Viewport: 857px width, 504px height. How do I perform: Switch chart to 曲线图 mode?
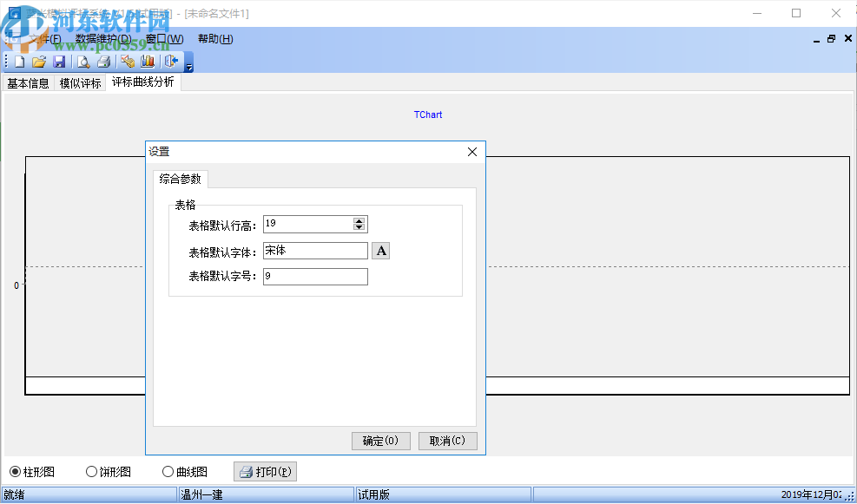point(167,471)
